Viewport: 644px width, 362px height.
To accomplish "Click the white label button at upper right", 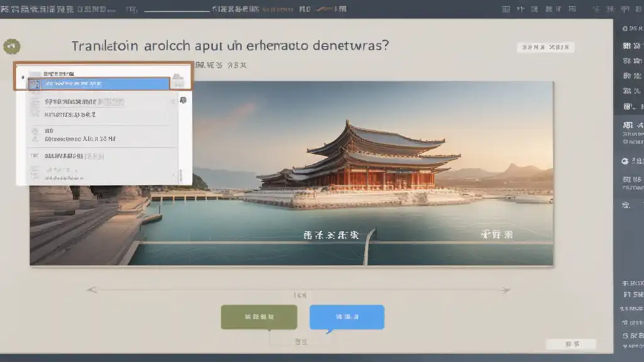I will click(545, 48).
